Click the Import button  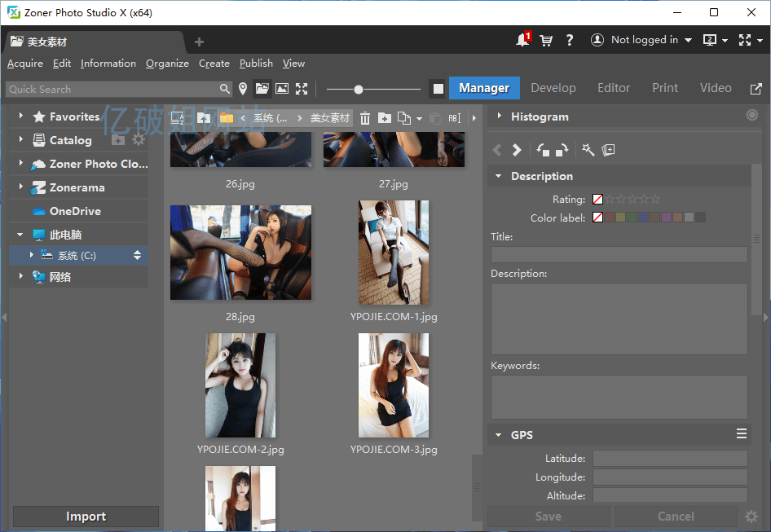pyautogui.click(x=85, y=516)
